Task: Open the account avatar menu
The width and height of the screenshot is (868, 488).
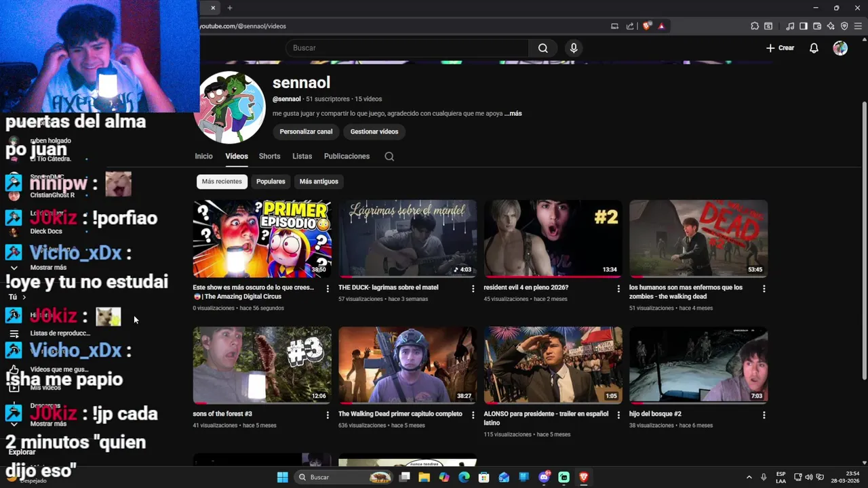Action: pyautogui.click(x=840, y=48)
